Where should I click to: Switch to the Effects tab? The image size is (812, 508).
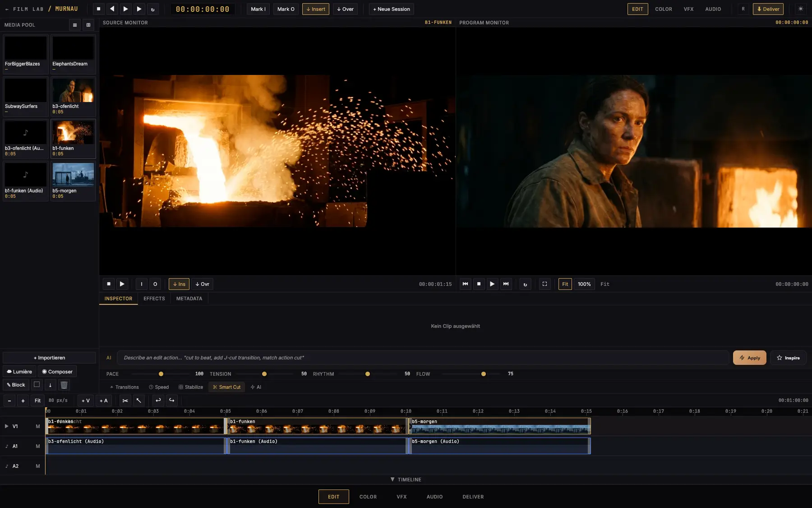(154, 298)
